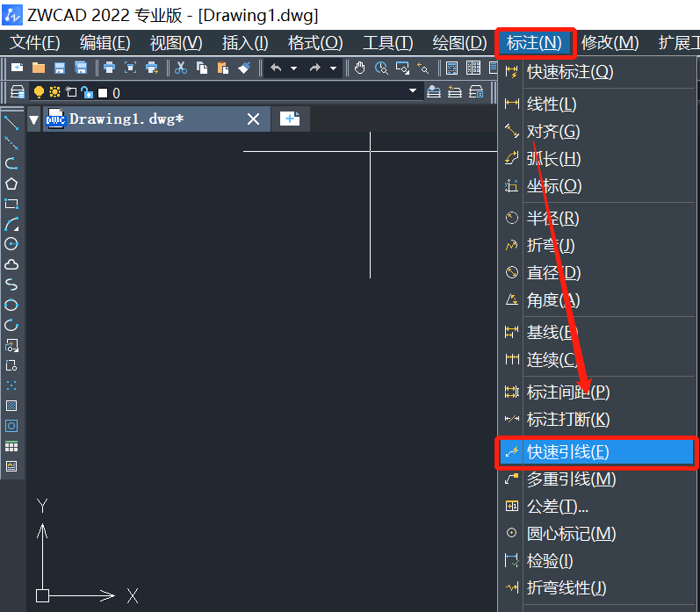Screen dimensions: 700x612
Task: Open the 绘图(D) menu
Action: [x=459, y=43]
